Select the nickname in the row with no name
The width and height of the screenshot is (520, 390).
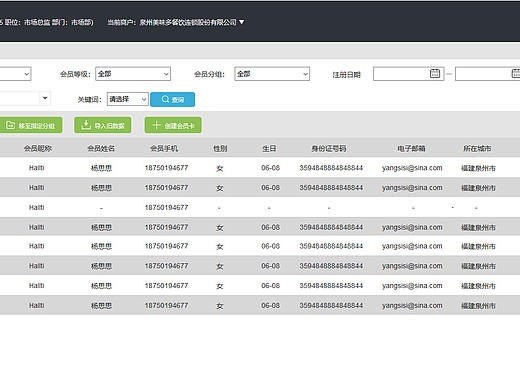tap(37, 207)
